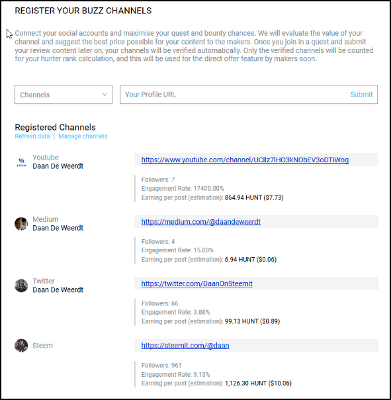The width and height of the screenshot is (391, 400).
Task: Click the Medium channel profile avatar
Action: point(21,224)
